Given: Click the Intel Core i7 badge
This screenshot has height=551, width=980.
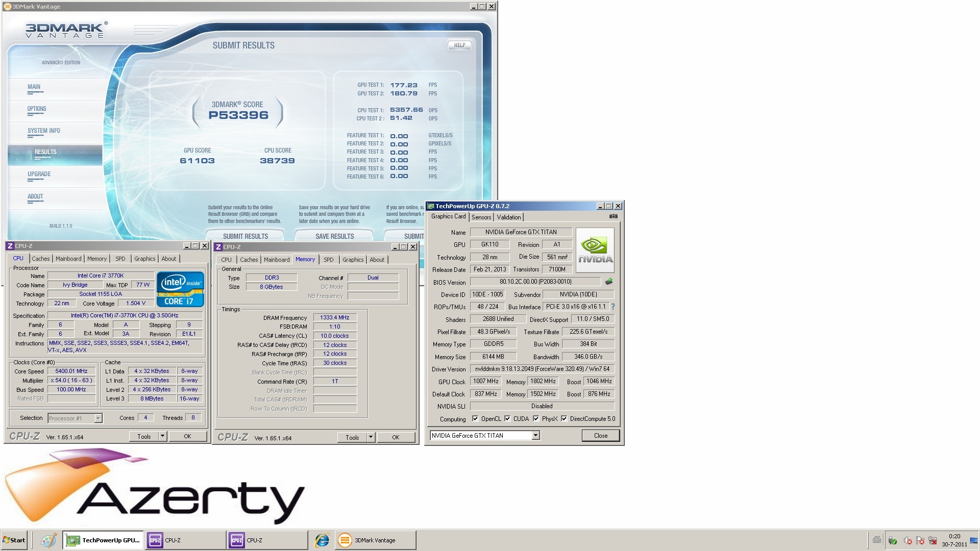Looking at the screenshot, I should tap(180, 289).
